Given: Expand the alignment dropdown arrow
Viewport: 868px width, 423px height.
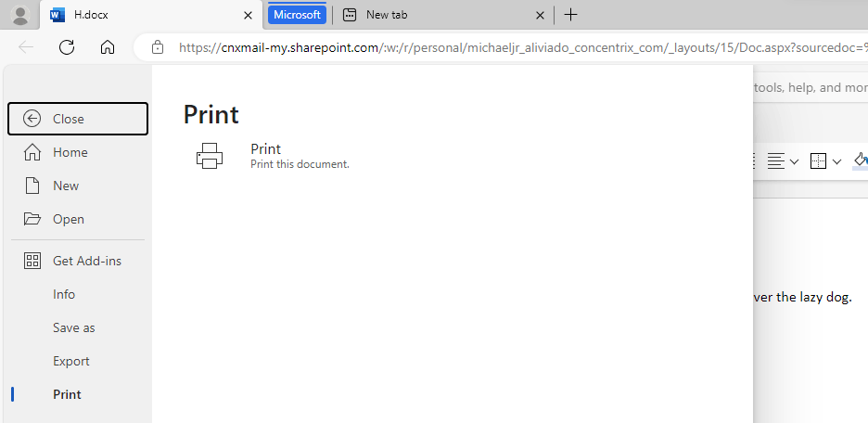Looking at the screenshot, I should click(x=794, y=161).
